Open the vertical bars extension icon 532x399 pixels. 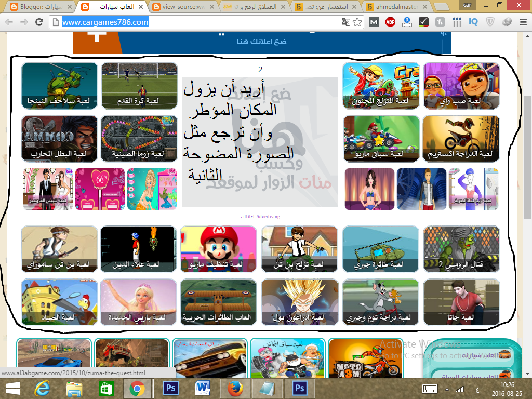point(457,22)
